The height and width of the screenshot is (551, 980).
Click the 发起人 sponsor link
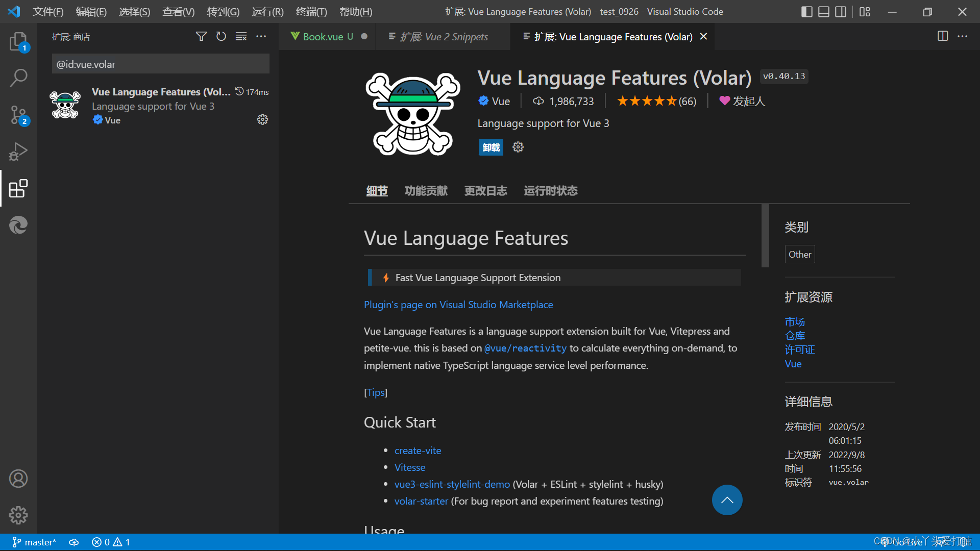[742, 101]
